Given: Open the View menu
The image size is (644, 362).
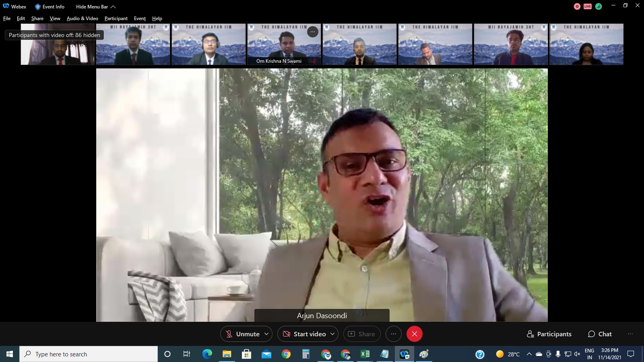Looking at the screenshot, I should click(55, 19).
